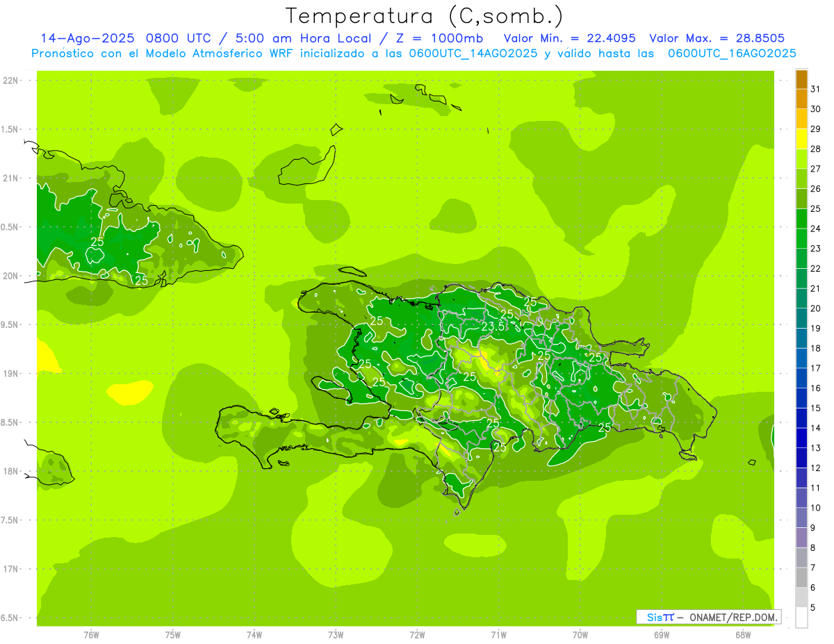Pick the purple swatch between 8 and 9
The width and height of the screenshot is (834, 644).
[801, 538]
